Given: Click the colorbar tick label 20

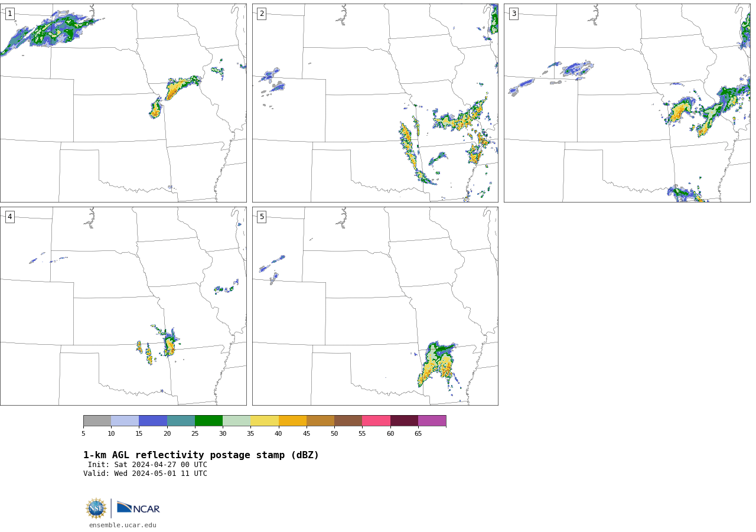Looking at the screenshot, I should click(x=167, y=434).
